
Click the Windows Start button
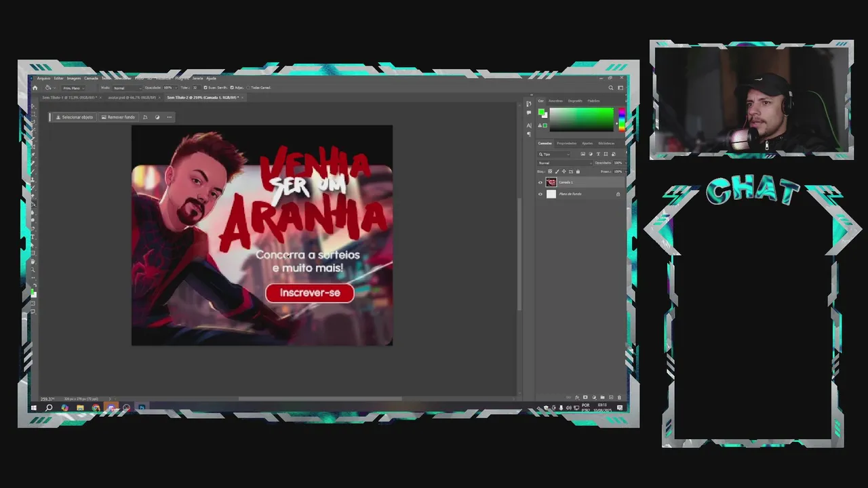(33, 407)
